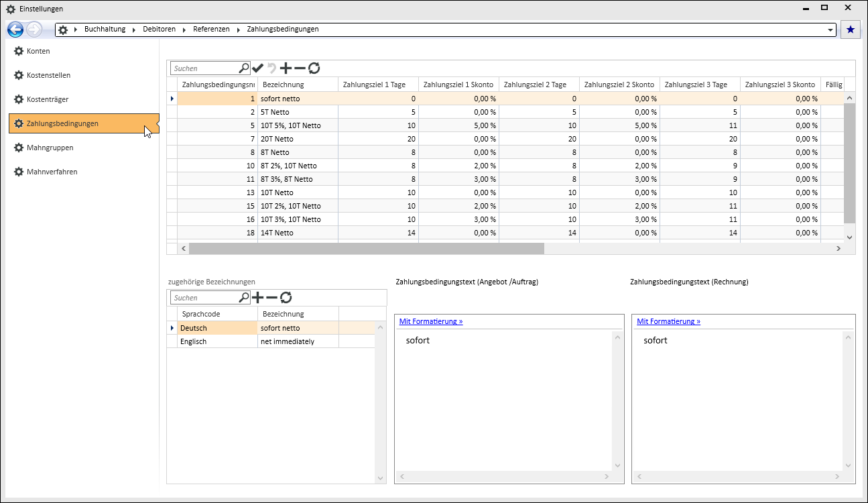Click 'Mit Formatierung' link for Angebot/Auftrag text
The width and height of the screenshot is (868, 503).
pyautogui.click(x=431, y=321)
